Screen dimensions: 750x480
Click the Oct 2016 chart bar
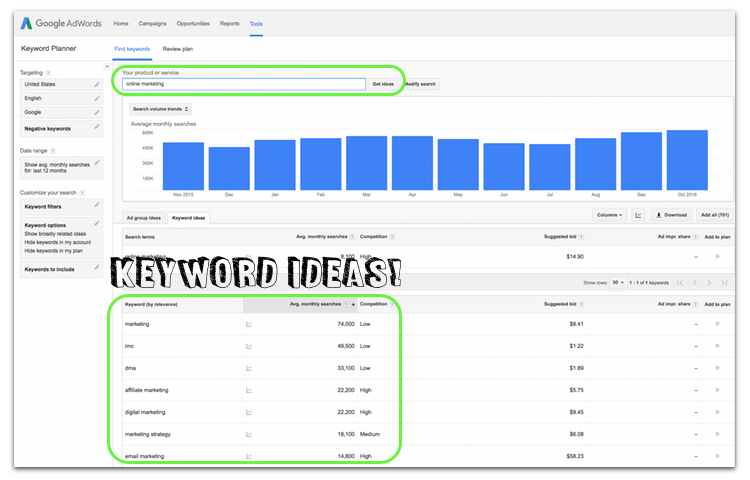pos(687,160)
